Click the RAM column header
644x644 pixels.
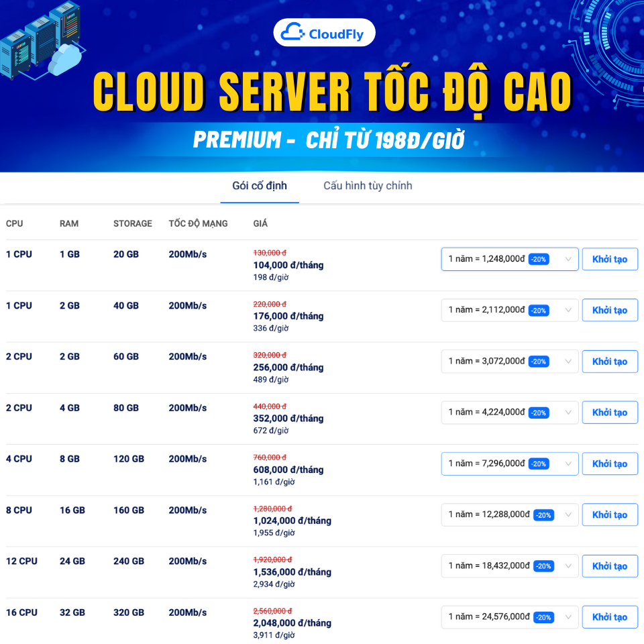(x=69, y=223)
